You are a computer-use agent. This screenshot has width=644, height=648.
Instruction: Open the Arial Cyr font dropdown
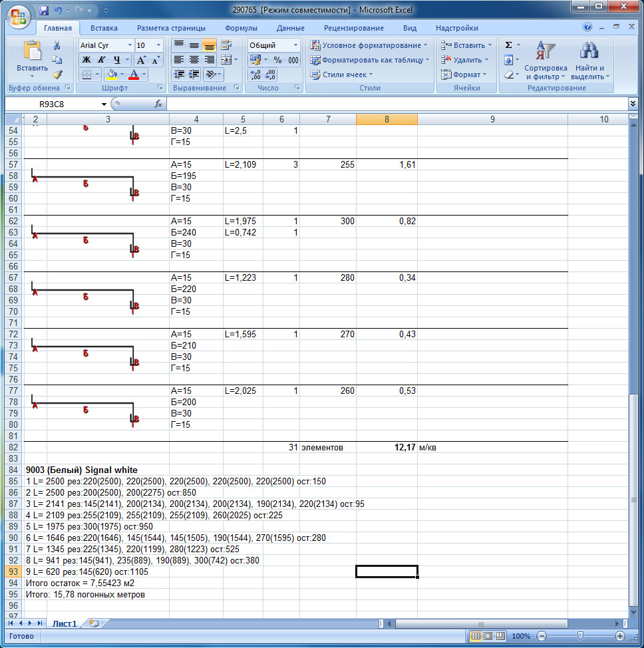(130, 45)
